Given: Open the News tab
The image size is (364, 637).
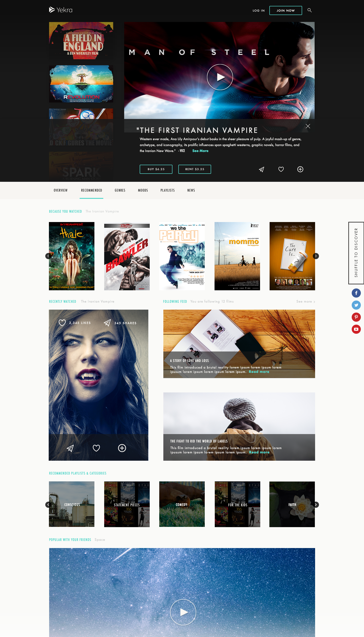Looking at the screenshot, I should point(191,190).
